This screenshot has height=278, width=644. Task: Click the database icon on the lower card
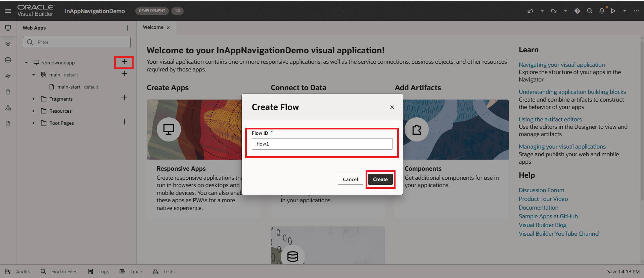(x=292, y=256)
